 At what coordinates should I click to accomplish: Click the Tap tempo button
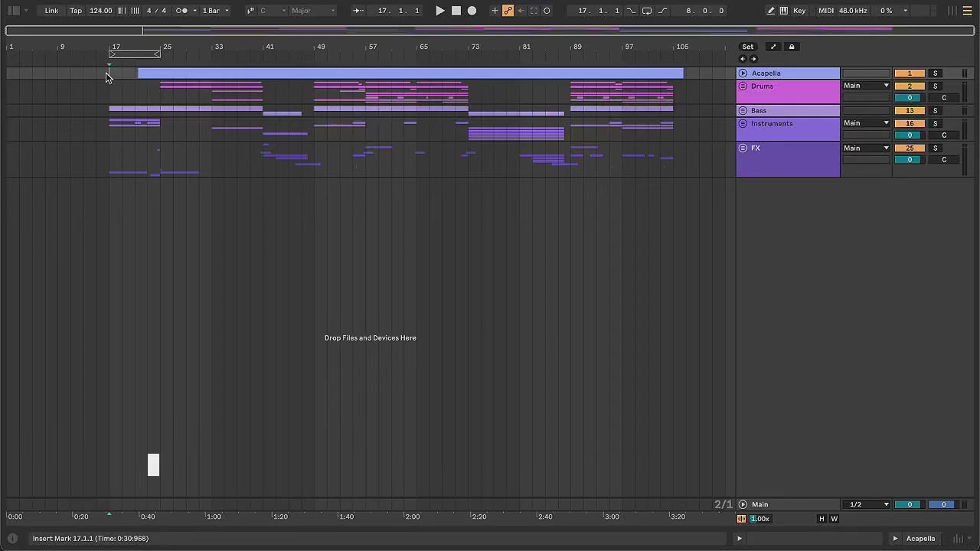tap(76, 11)
